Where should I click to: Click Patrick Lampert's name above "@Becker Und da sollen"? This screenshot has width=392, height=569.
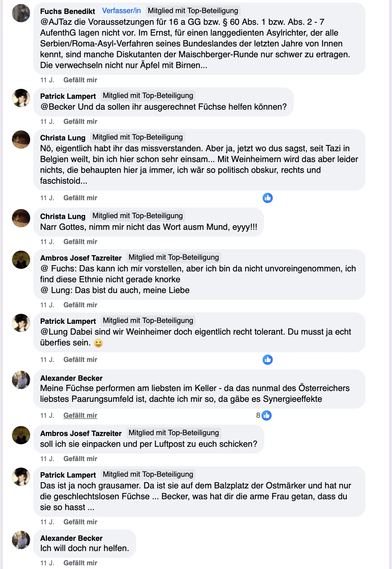tap(68, 96)
